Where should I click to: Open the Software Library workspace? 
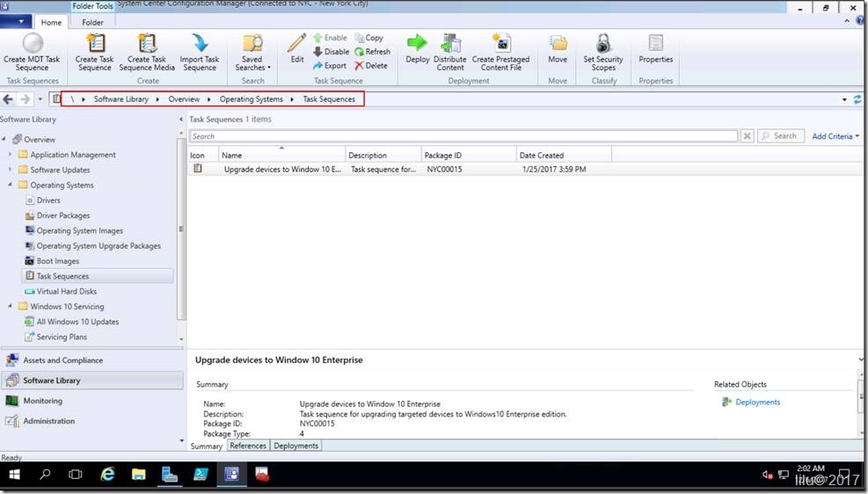click(x=91, y=381)
